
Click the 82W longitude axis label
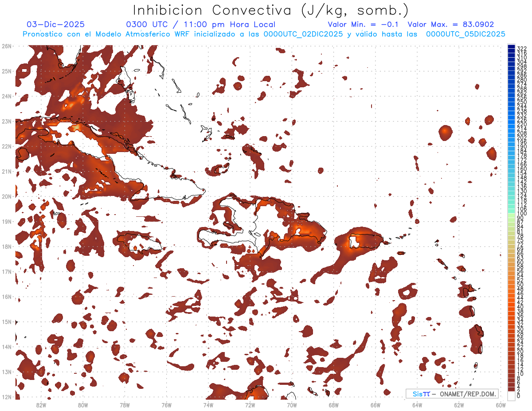click(41, 405)
